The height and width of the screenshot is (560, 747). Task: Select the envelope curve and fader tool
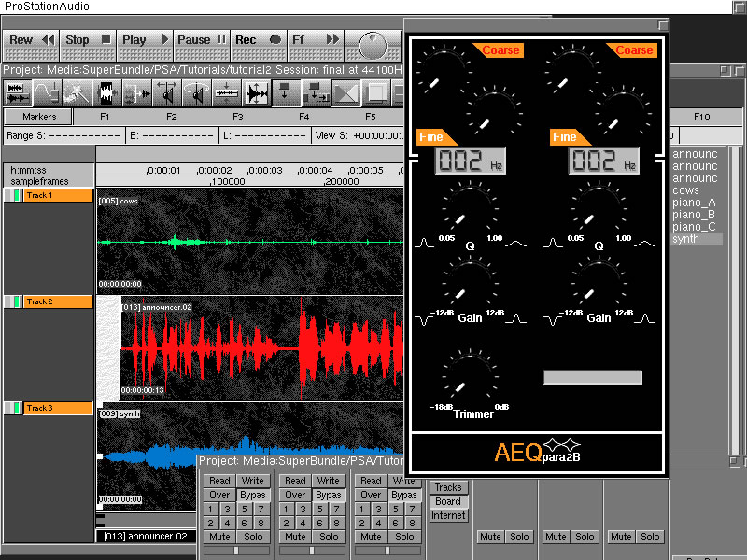pyautogui.click(x=48, y=92)
